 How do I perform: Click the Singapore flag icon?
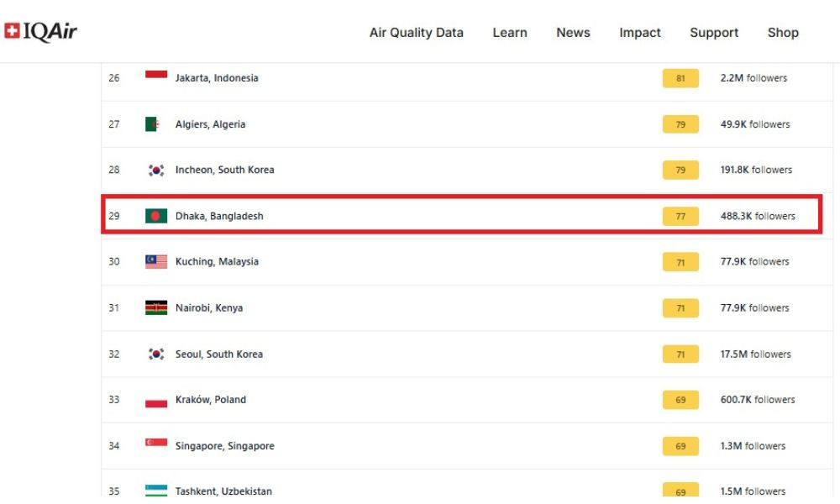[x=156, y=445]
